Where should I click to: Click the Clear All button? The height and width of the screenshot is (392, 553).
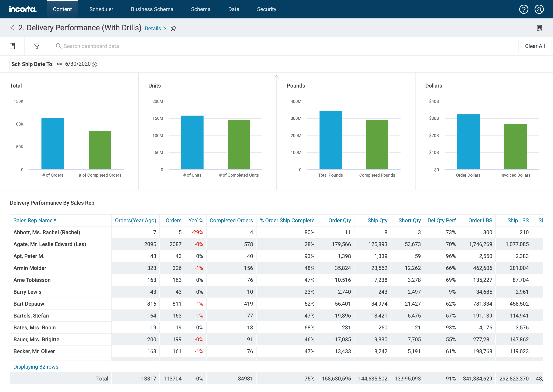535,46
